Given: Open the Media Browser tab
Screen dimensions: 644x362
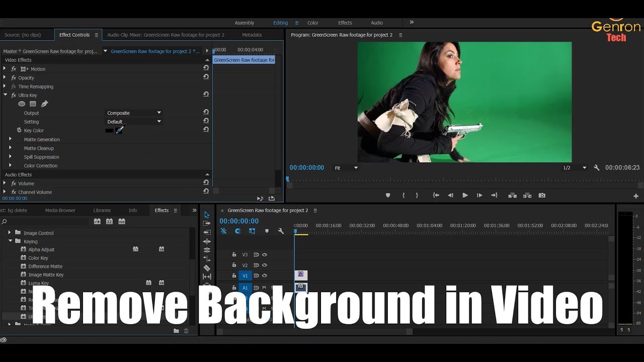Looking at the screenshot, I should pyautogui.click(x=60, y=210).
